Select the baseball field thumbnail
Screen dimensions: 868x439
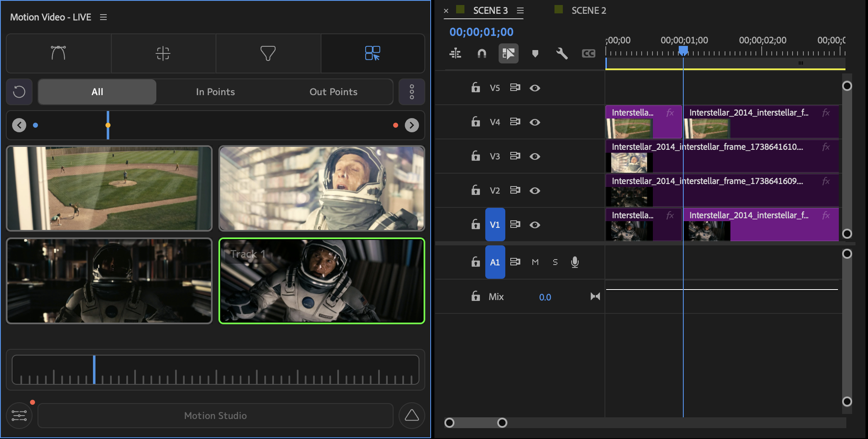109,188
